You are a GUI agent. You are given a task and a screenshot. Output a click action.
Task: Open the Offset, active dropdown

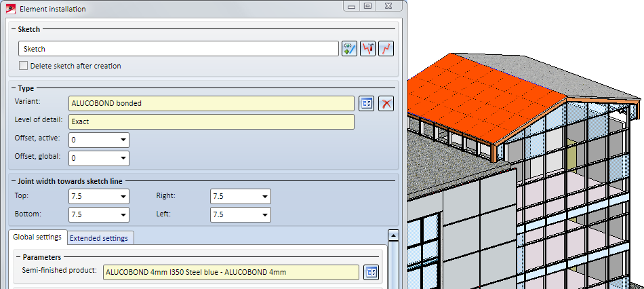click(123, 140)
